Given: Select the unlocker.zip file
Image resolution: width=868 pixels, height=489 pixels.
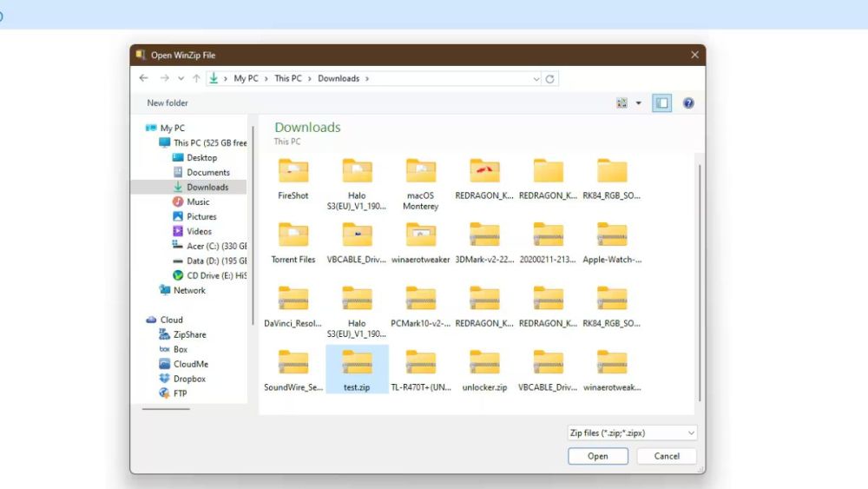Looking at the screenshot, I should [x=484, y=371].
